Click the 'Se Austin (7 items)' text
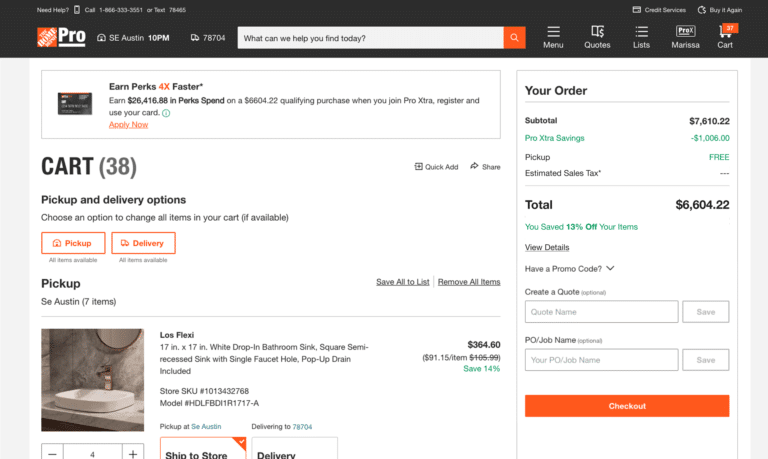Screen dimensions: 768x459 (x=78, y=302)
